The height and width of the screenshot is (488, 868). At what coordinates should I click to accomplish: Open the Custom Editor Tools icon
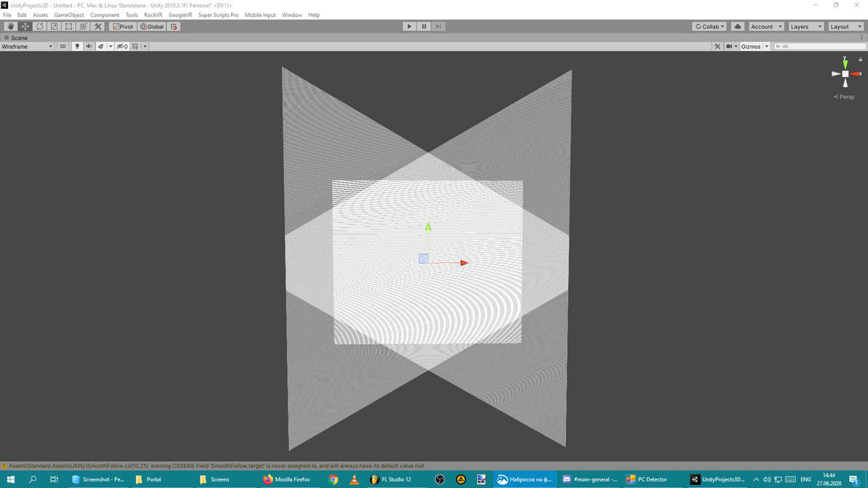pyautogui.click(x=98, y=26)
